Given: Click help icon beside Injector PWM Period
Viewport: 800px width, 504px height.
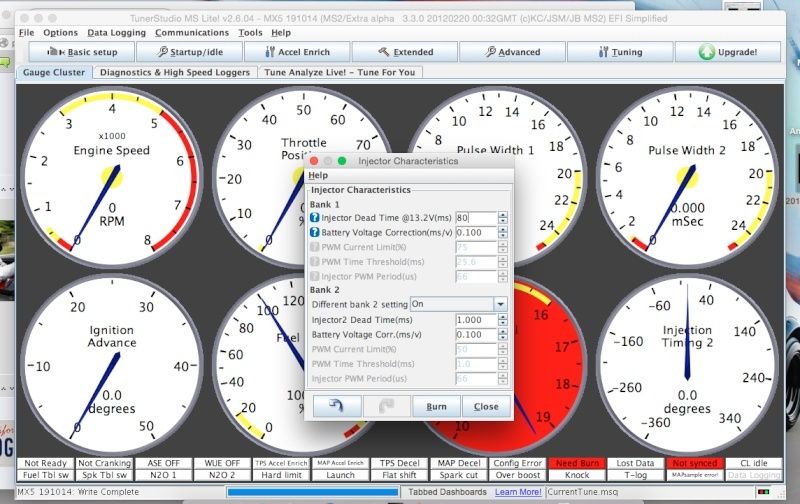Looking at the screenshot, I should tap(315, 276).
